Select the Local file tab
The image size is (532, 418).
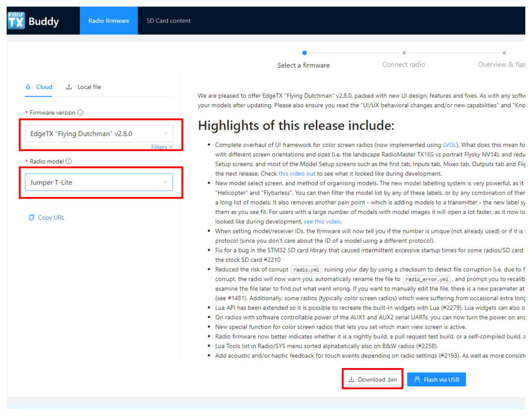[x=83, y=87]
